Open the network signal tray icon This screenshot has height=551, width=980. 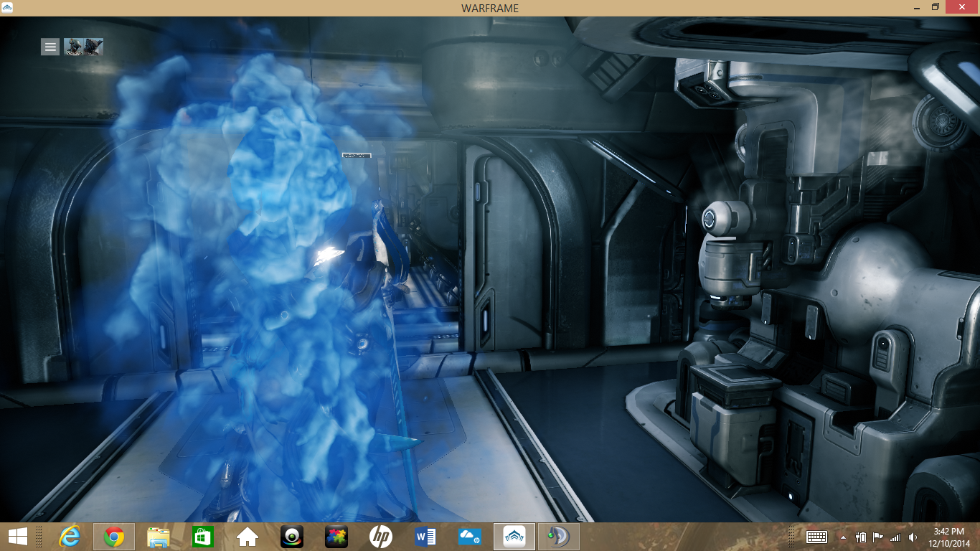pos(895,537)
